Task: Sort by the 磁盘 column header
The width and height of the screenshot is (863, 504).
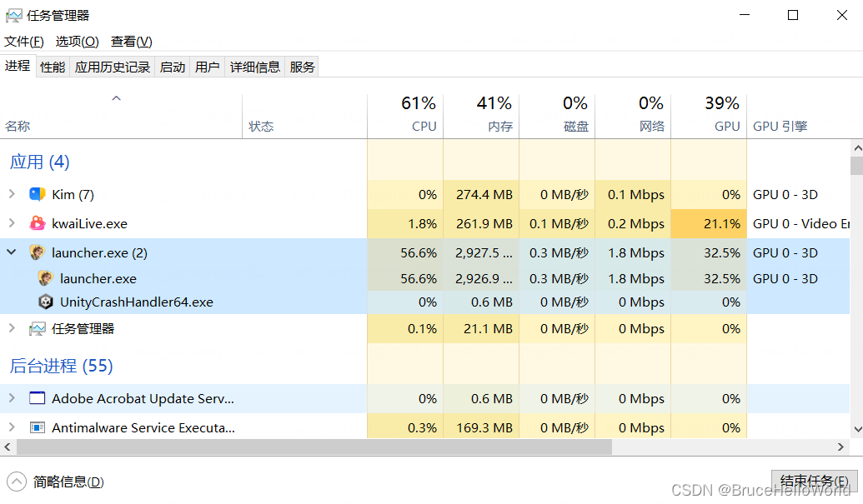Action: [x=557, y=116]
